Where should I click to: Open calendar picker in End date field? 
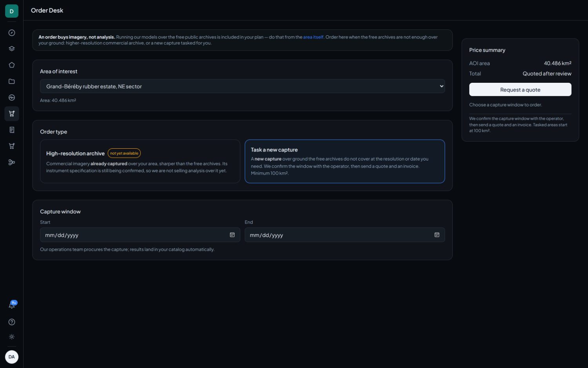pos(437,235)
